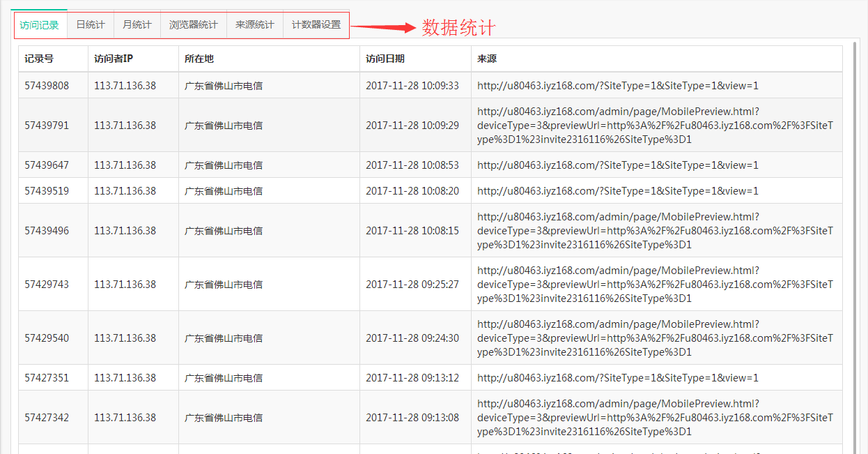
Task: Switch to the 月统计 tab
Action: 137,25
